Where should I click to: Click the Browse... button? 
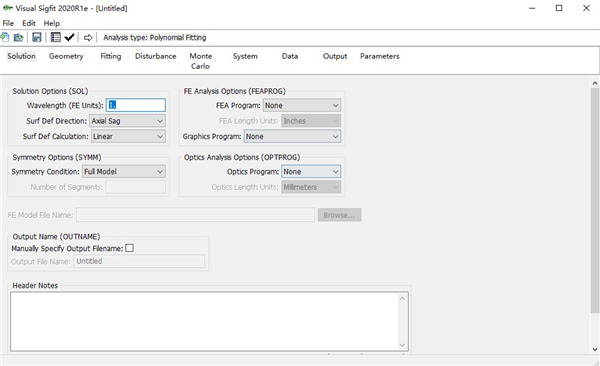pyautogui.click(x=339, y=215)
